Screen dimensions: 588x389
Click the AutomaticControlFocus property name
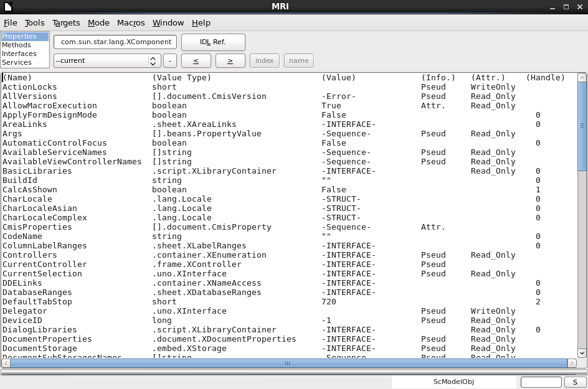[54, 143]
